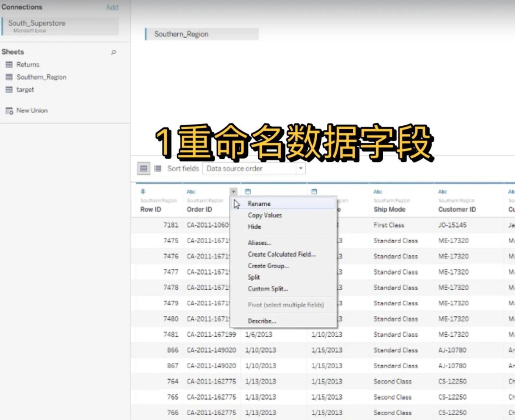Click the New Union icon
Screen dimensions: 515x420
tap(9, 111)
